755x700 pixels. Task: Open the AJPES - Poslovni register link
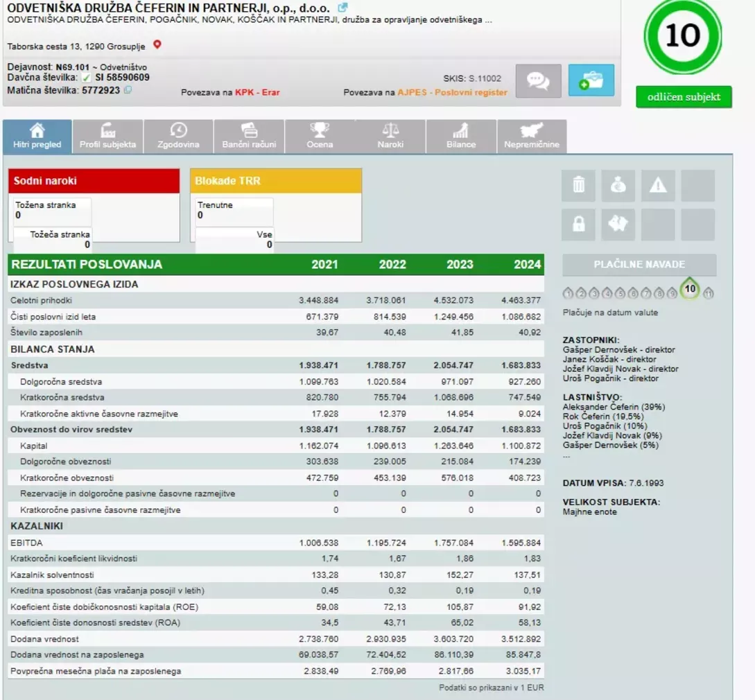click(x=452, y=92)
